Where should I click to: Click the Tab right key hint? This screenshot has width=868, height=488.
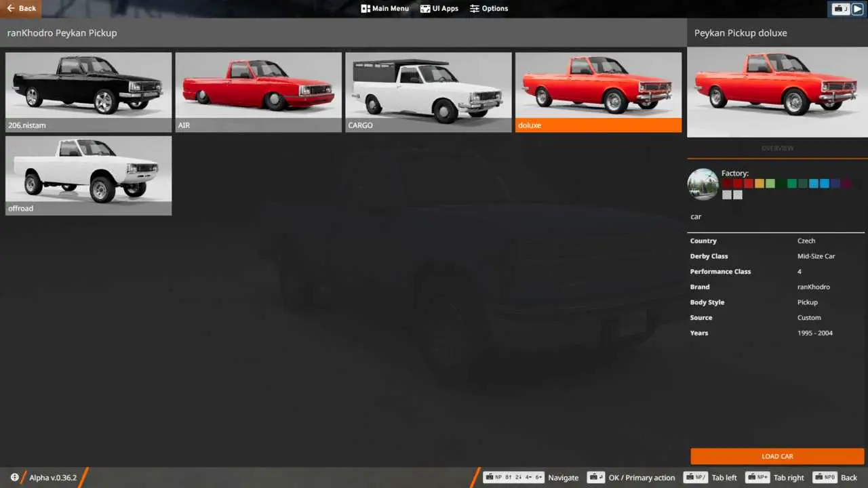click(774, 478)
